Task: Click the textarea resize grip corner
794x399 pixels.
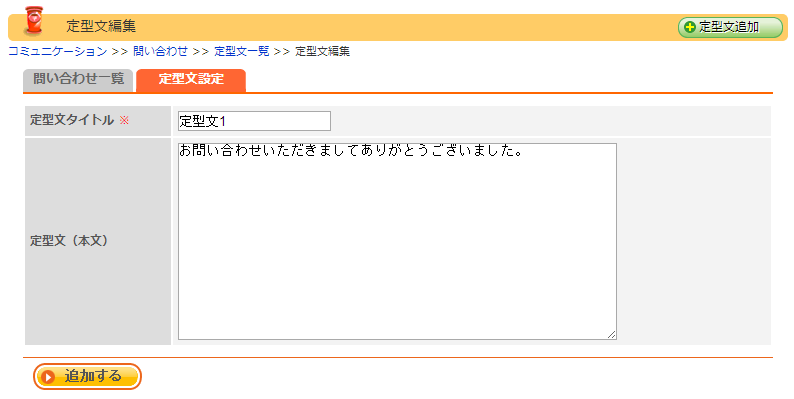Action: (611, 334)
